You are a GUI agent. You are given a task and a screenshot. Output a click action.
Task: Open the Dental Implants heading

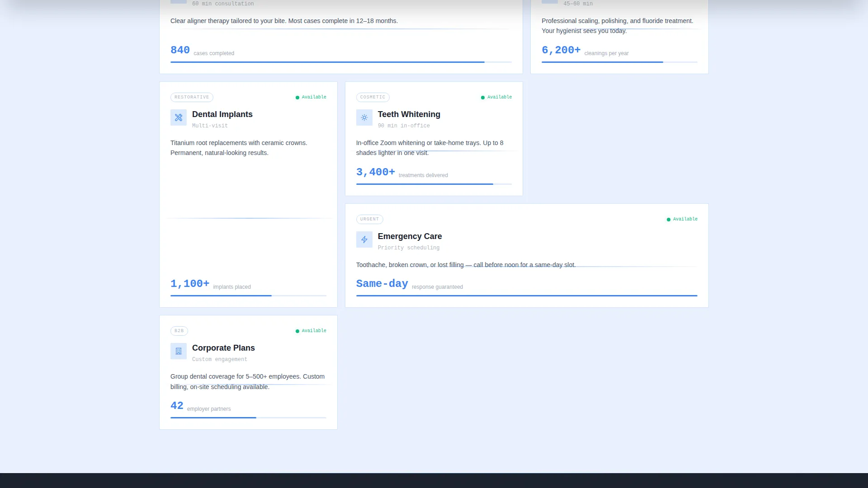point(222,114)
